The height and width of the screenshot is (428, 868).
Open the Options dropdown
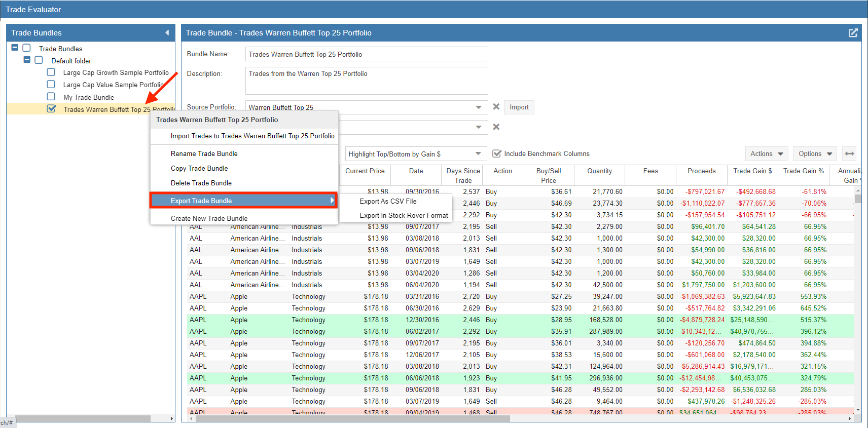click(x=815, y=153)
